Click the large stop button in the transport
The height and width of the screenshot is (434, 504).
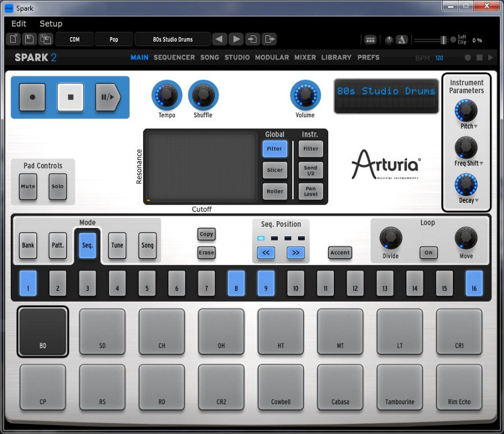point(71,97)
